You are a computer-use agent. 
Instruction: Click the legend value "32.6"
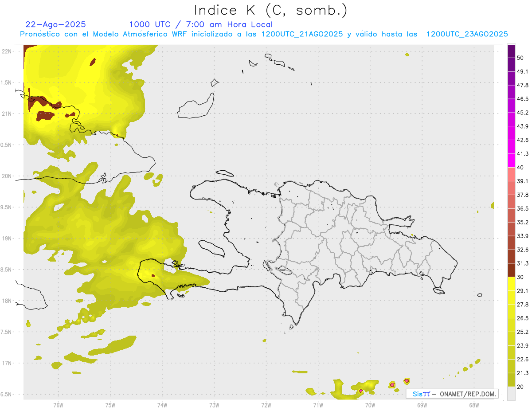523,250
